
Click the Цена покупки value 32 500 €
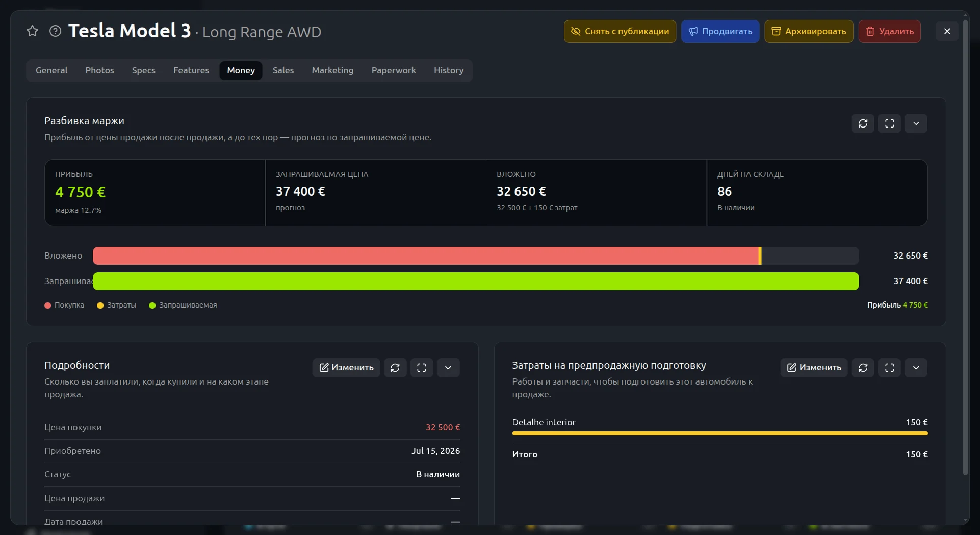coord(443,427)
